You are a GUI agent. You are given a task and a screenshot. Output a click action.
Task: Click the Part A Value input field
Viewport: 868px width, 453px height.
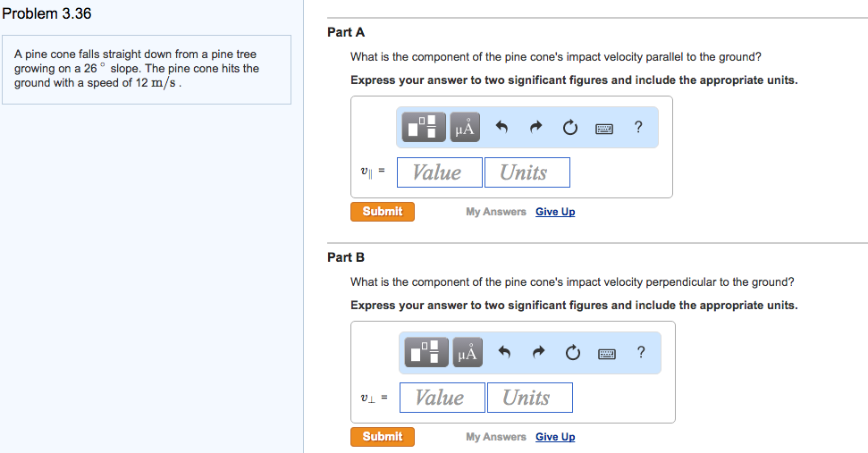[x=439, y=172]
